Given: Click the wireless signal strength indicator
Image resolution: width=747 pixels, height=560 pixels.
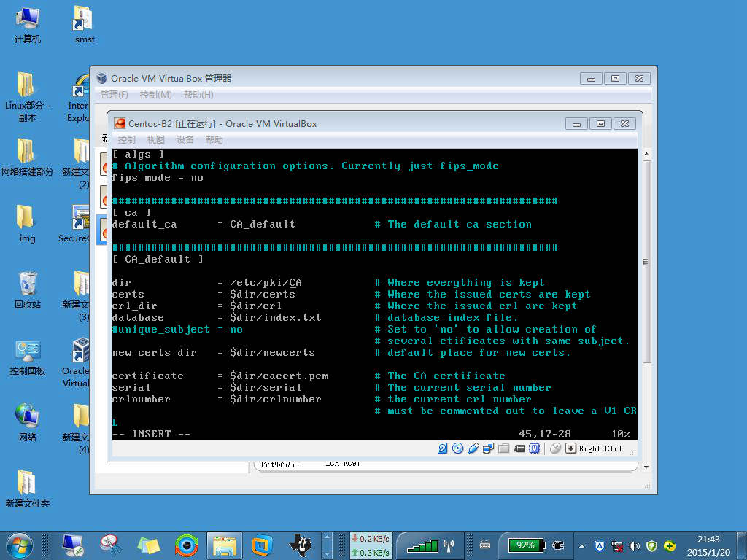Looking at the screenshot, I should pyautogui.click(x=430, y=545).
